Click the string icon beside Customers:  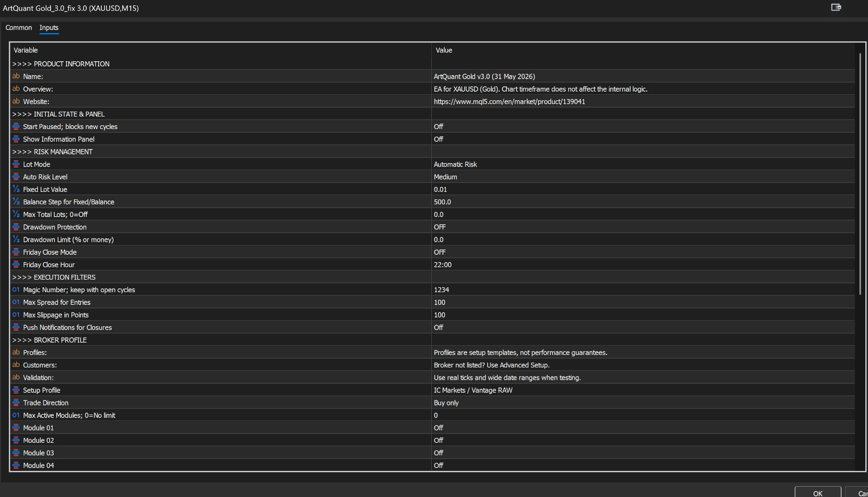16,365
